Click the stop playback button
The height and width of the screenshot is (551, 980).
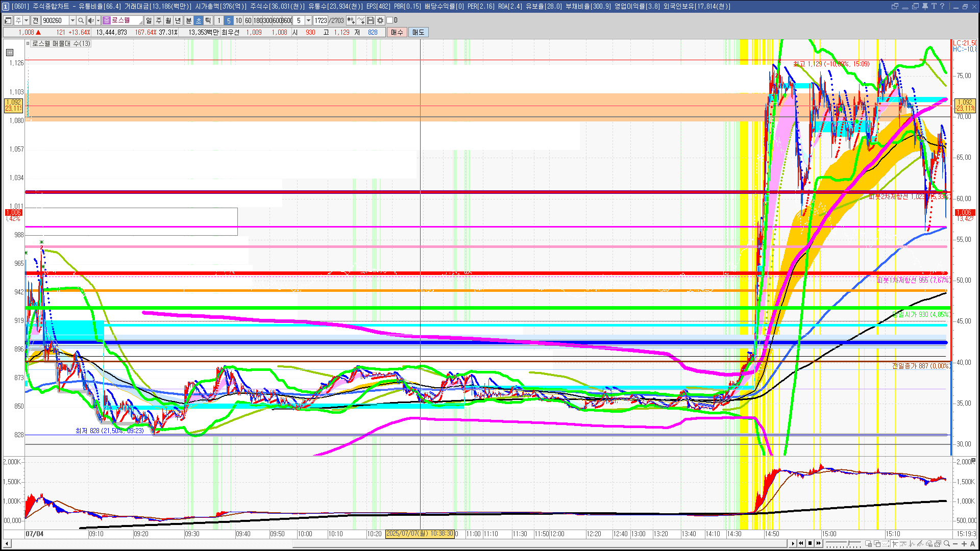tap(810, 543)
